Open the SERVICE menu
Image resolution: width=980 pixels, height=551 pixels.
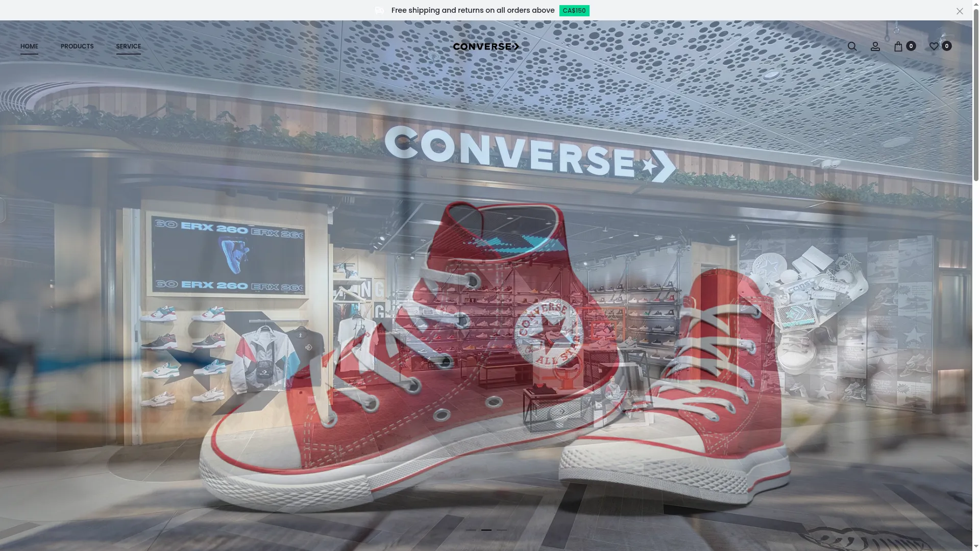tap(128, 46)
